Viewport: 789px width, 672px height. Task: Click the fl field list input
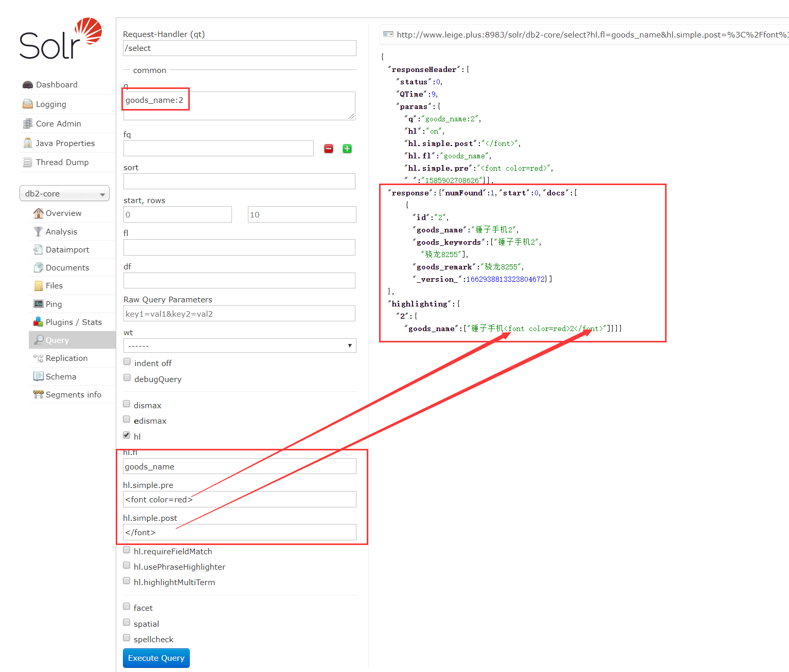[x=239, y=247]
